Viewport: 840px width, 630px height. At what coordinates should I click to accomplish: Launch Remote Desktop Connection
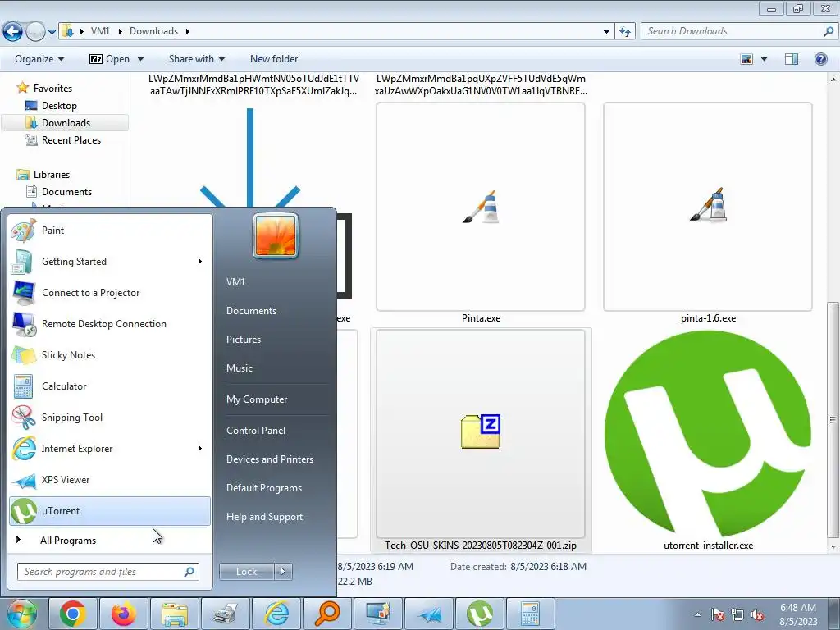[110, 323]
